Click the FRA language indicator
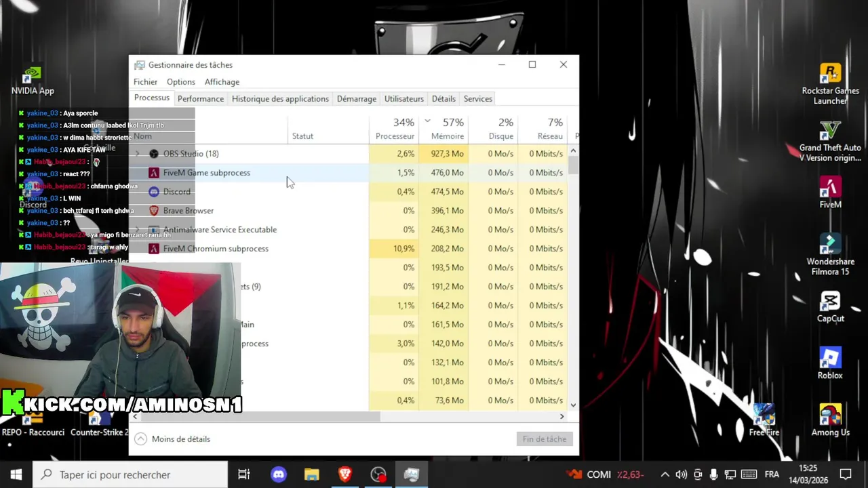868x488 pixels. 772,474
